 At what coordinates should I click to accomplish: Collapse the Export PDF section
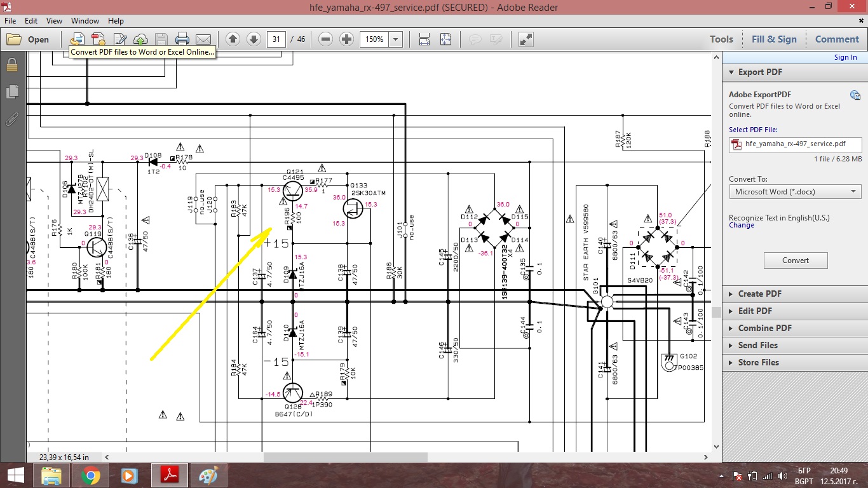[760, 72]
